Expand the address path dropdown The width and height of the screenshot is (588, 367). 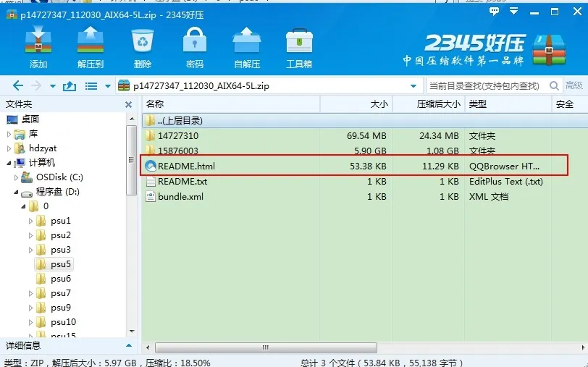(x=413, y=86)
